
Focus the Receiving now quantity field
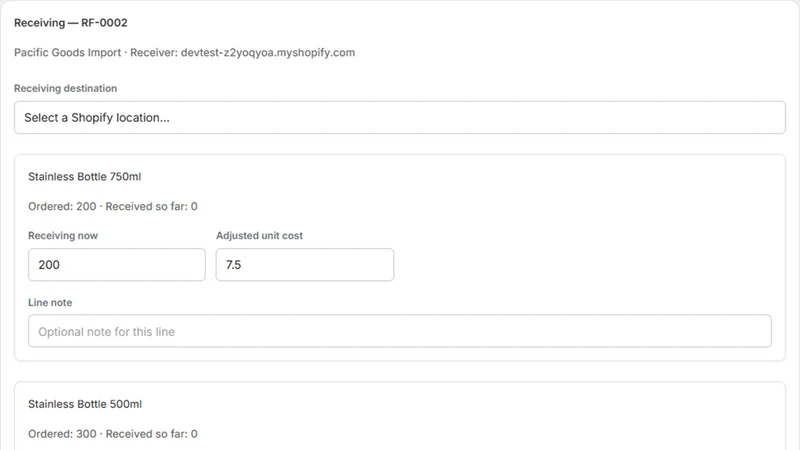117,264
